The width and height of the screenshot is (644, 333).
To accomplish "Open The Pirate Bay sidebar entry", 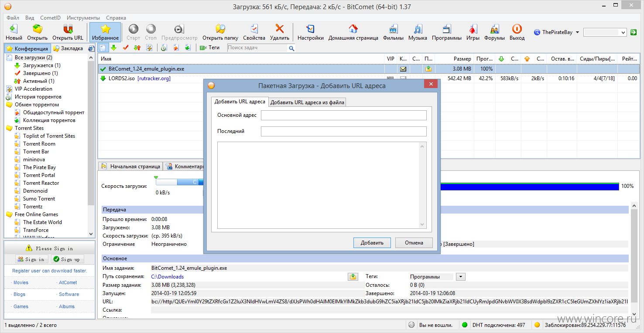I will [x=35, y=167].
